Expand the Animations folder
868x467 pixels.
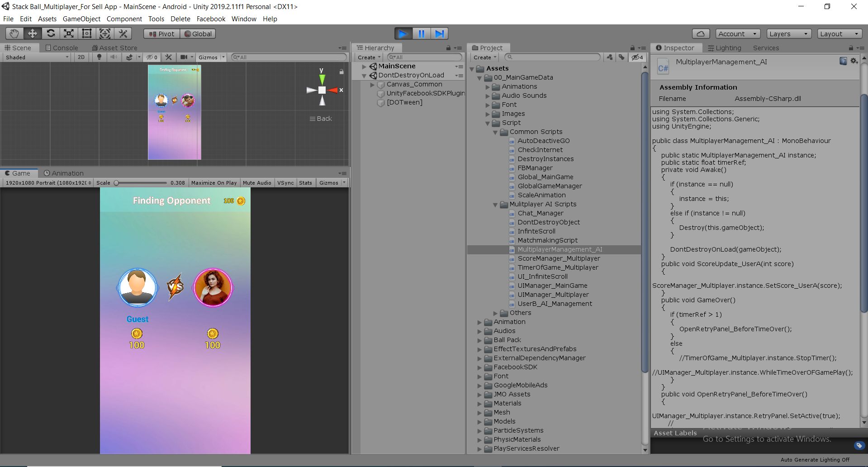coord(488,87)
